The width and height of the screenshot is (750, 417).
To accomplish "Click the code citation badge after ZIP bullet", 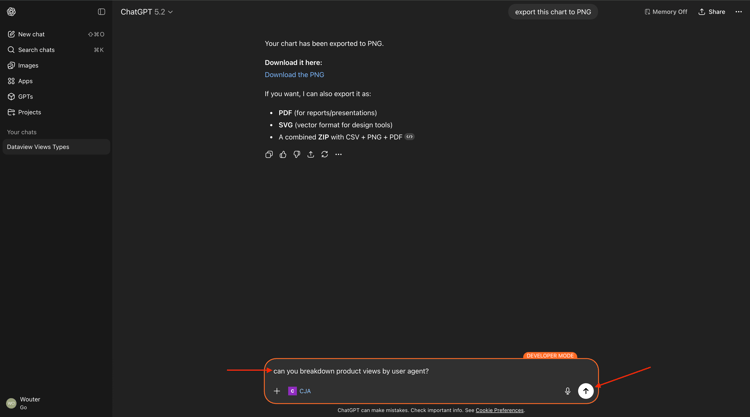I will click(x=409, y=137).
